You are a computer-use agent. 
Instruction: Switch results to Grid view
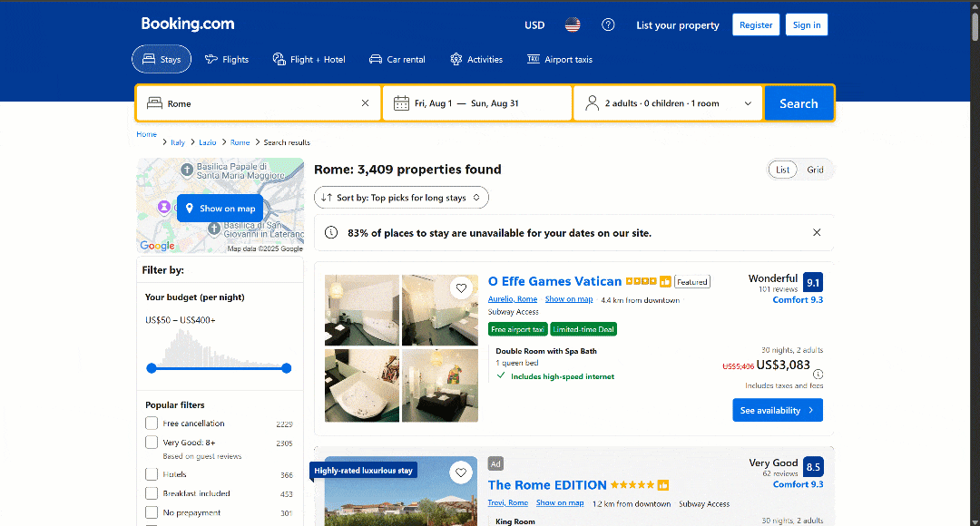click(x=815, y=170)
